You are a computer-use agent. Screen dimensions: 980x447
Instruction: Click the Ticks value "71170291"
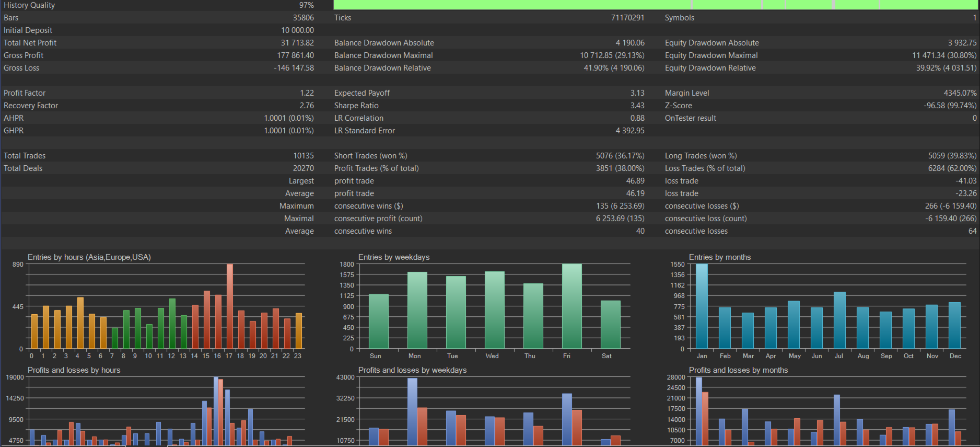[x=628, y=18]
